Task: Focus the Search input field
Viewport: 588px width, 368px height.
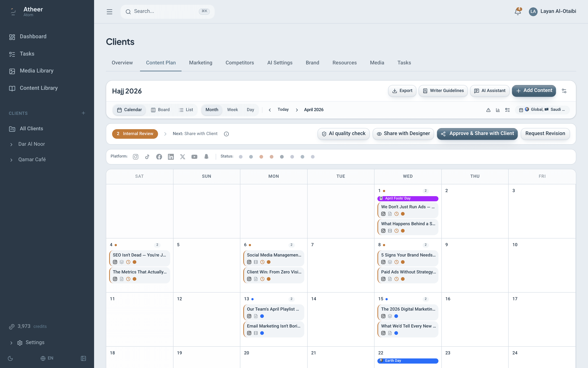Action: click(167, 11)
